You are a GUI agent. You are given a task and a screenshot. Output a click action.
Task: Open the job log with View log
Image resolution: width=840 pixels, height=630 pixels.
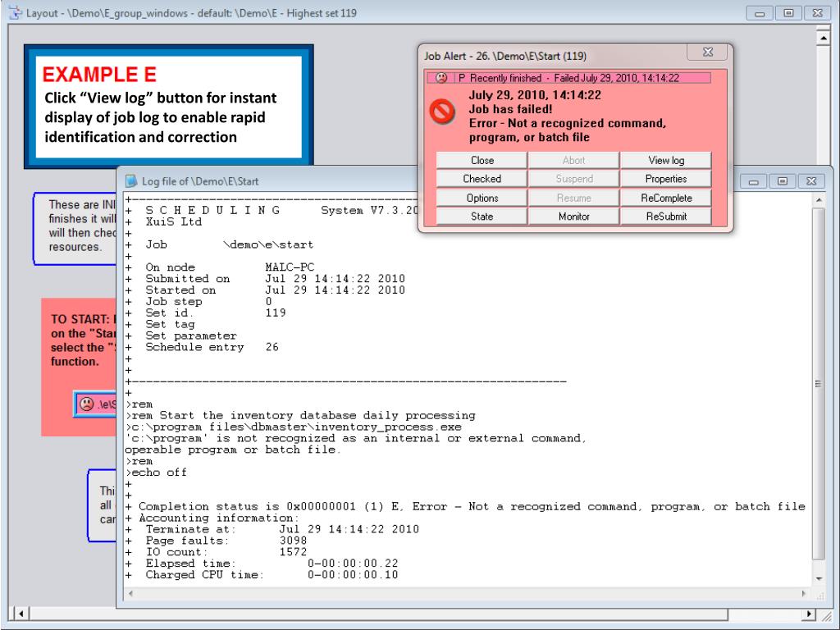tap(666, 160)
